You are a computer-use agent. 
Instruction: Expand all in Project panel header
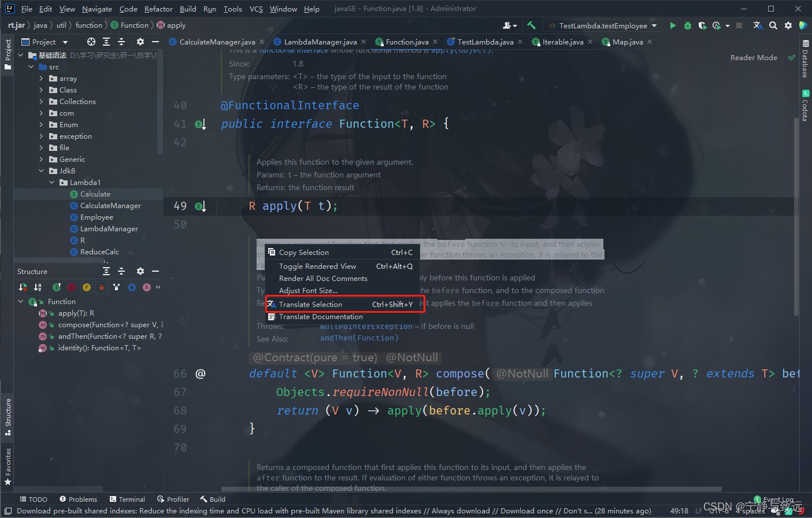[x=106, y=42]
